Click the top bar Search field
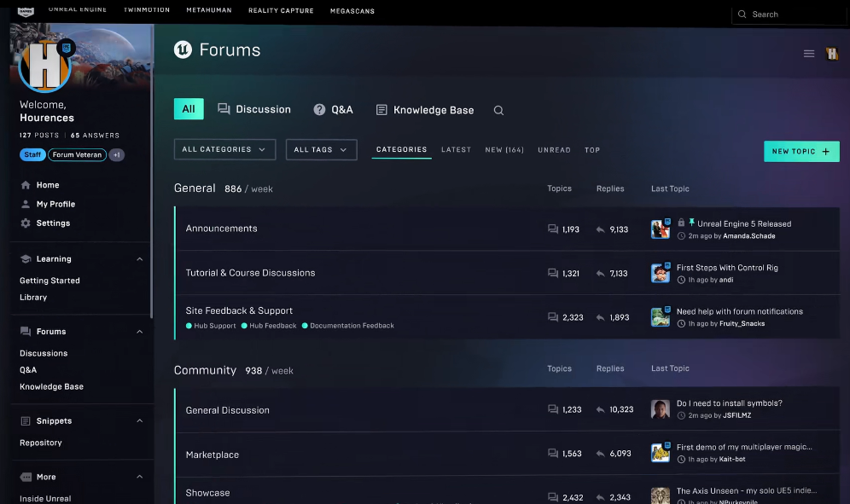Viewport: 850px width, 504px height. pos(789,14)
